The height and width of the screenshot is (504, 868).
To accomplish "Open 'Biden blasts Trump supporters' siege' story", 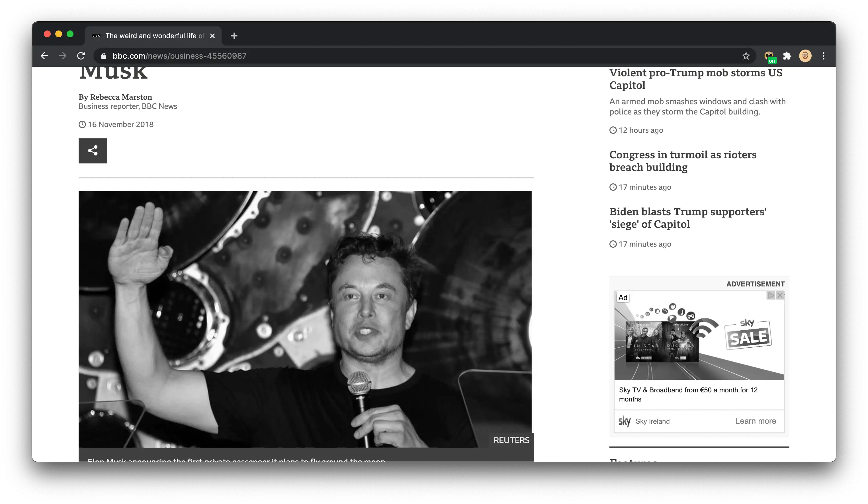I will (688, 218).
